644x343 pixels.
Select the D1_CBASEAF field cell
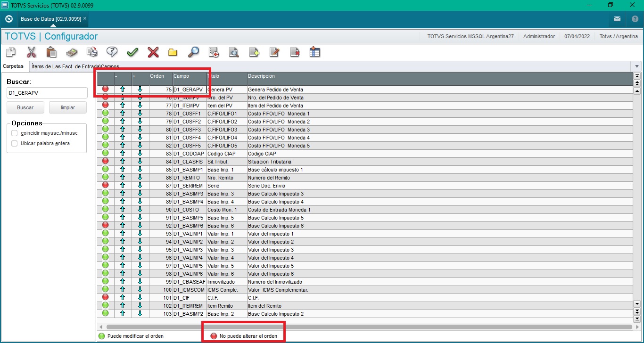click(x=190, y=282)
